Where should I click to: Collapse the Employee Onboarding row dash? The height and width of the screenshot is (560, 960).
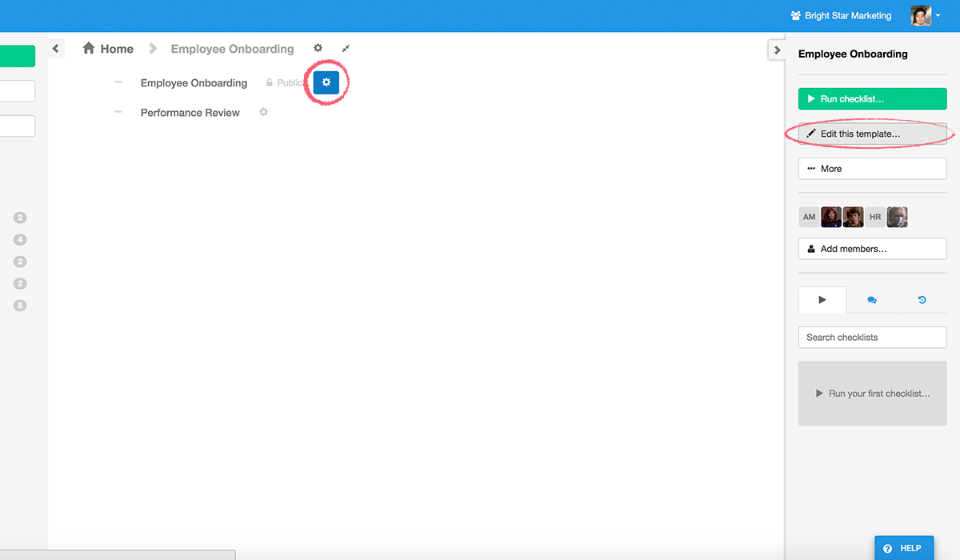pyautogui.click(x=118, y=82)
